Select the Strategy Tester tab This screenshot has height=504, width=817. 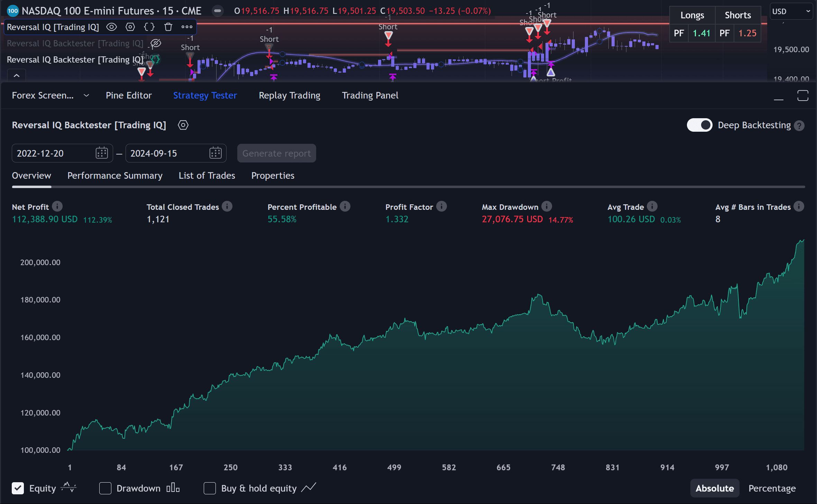205,95
